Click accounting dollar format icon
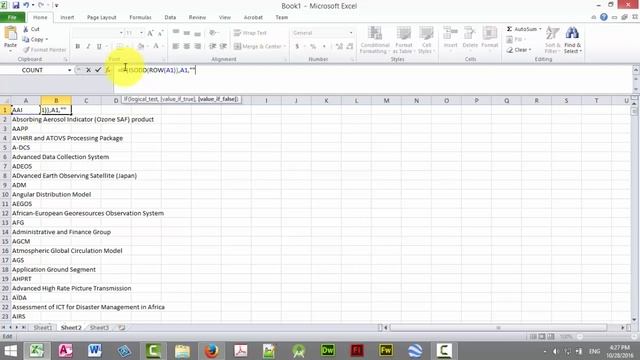This screenshot has width=640, height=360. click(297, 47)
